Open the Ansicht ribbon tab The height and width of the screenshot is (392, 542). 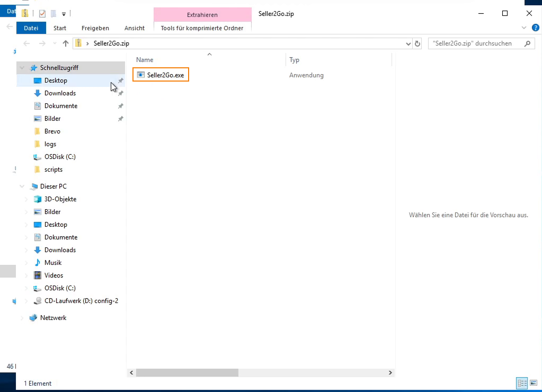click(x=135, y=28)
